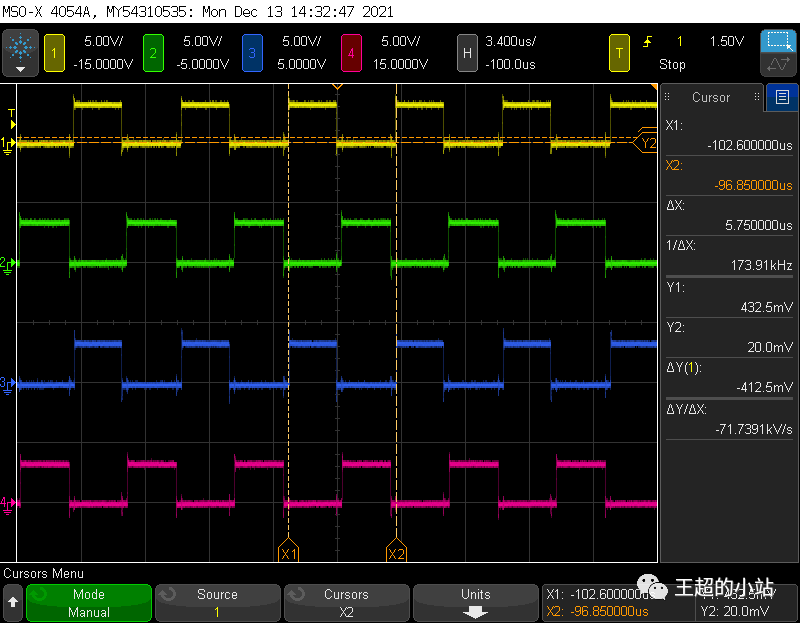Toggle green channel 2 badge
Viewport: 800px width, 623px height.
(152, 52)
